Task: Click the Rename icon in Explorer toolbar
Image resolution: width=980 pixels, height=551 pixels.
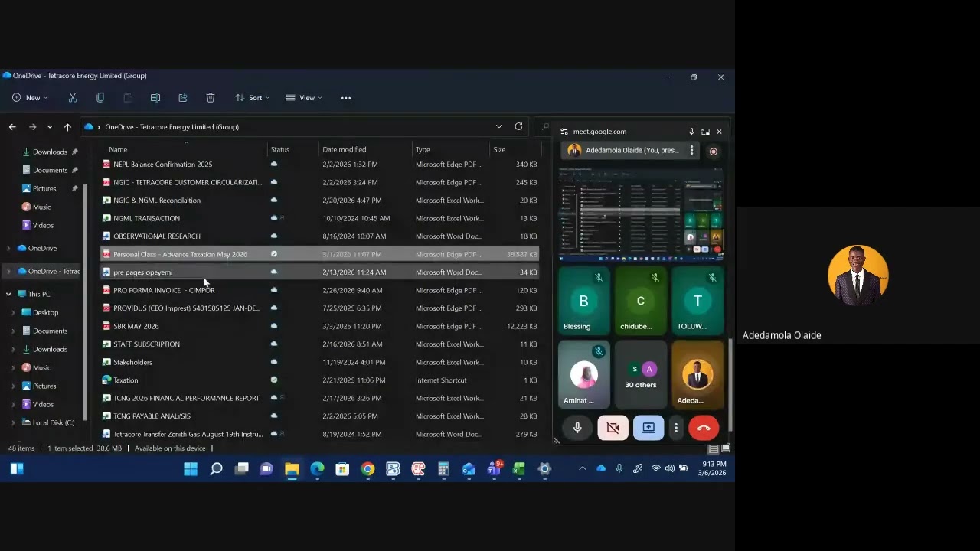Action: [155, 98]
